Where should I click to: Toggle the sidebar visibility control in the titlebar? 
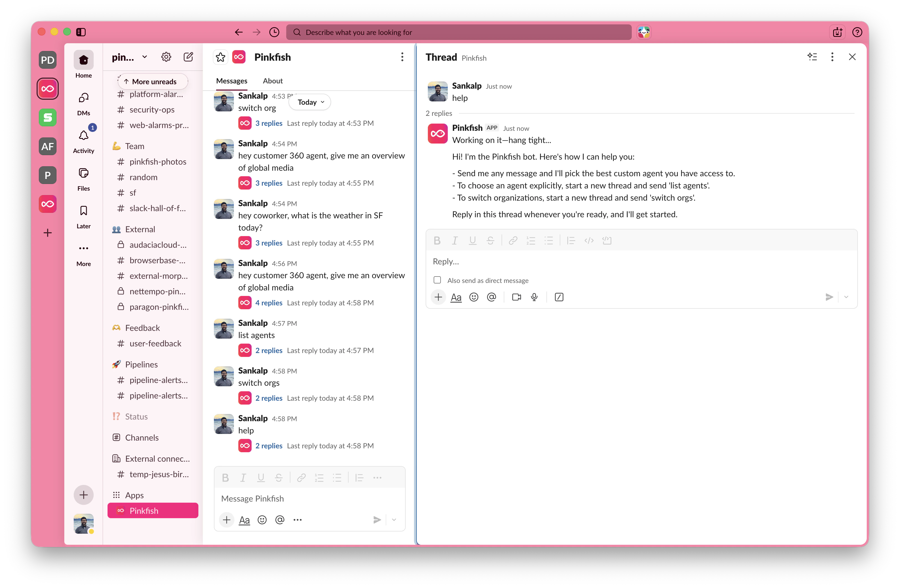[x=81, y=32]
